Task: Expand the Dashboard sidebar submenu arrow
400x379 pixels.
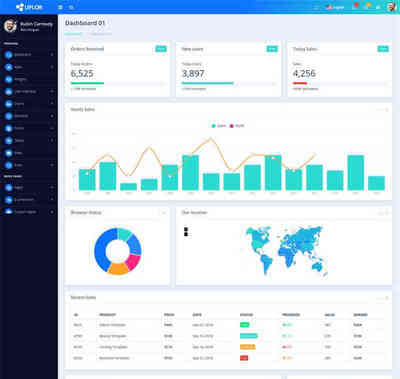Action: point(52,55)
